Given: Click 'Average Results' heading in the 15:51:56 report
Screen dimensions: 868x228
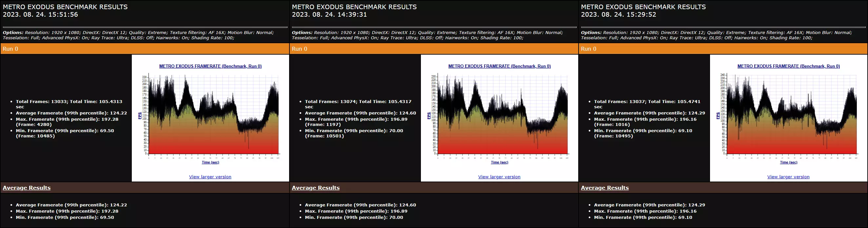Looking at the screenshot, I should pos(27,188).
